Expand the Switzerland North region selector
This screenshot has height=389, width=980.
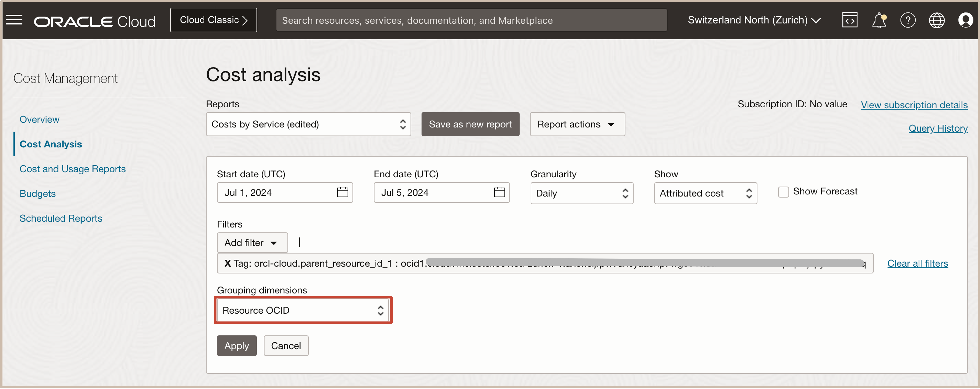pyautogui.click(x=754, y=20)
